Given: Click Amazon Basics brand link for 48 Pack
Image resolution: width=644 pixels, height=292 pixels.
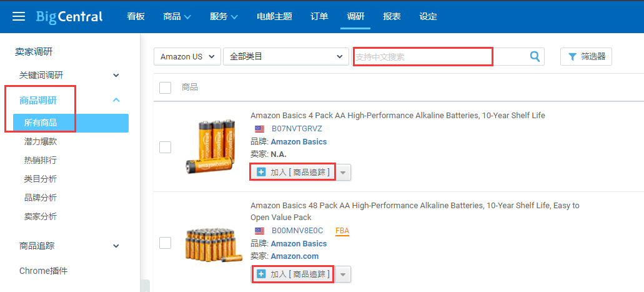Looking at the screenshot, I should point(299,243).
